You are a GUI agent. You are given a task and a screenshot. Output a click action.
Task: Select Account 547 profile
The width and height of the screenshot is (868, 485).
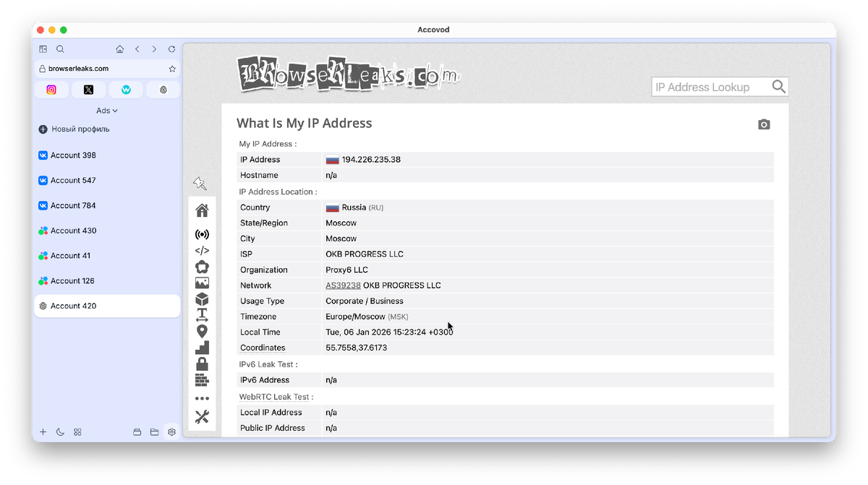(x=107, y=181)
